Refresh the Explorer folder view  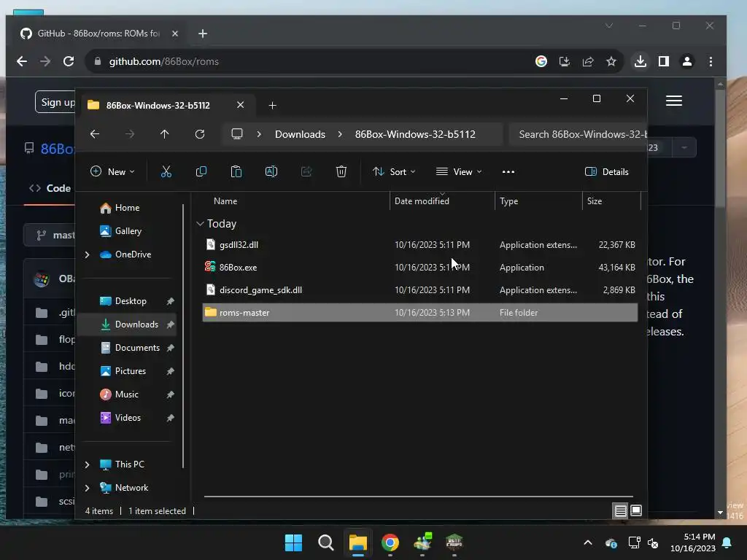[x=200, y=134]
